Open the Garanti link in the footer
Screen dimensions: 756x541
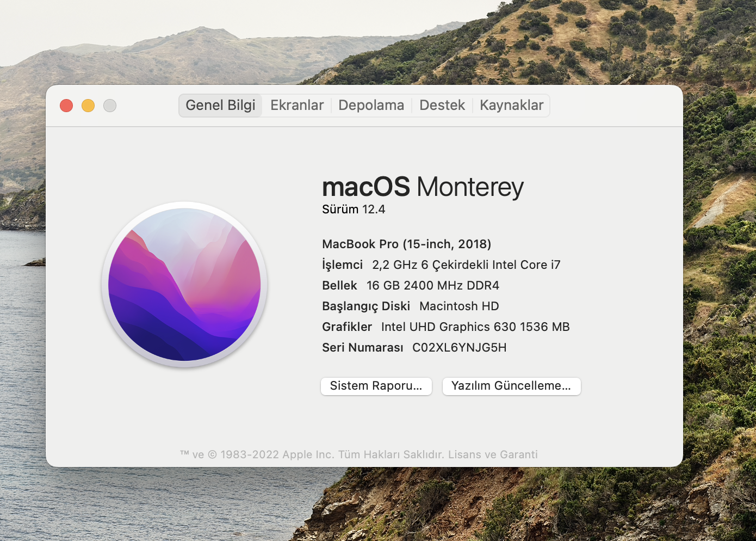point(519,454)
